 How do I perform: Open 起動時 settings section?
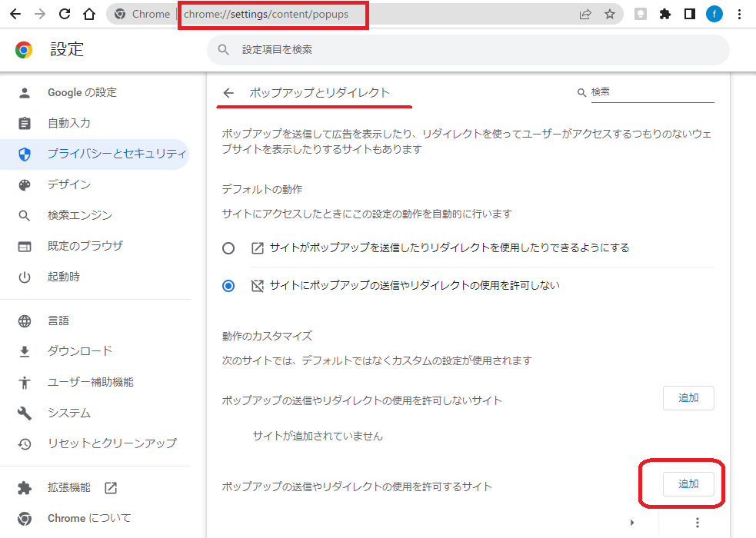[64, 277]
